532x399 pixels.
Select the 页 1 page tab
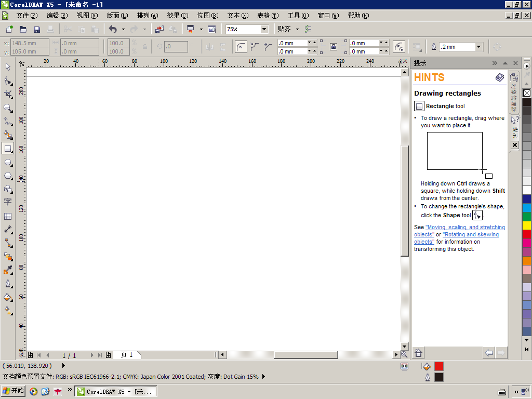(127, 355)
